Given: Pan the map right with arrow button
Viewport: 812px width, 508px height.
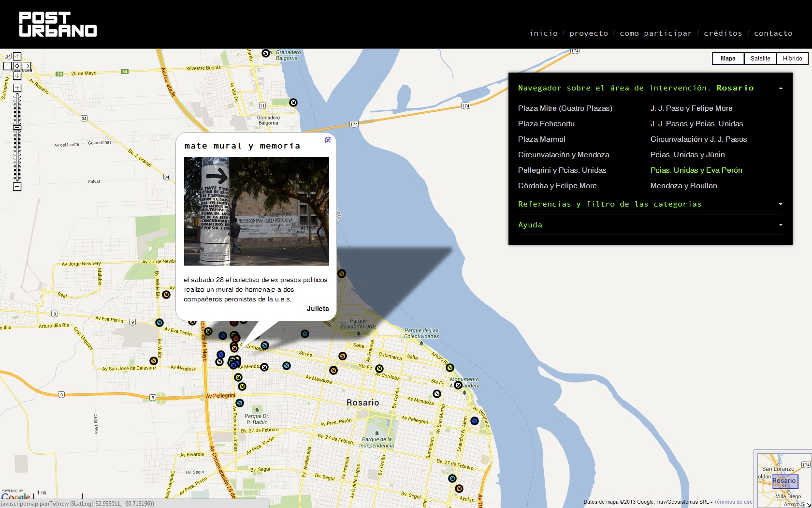Looking at the screenshot, I should (x=27, y=66).
